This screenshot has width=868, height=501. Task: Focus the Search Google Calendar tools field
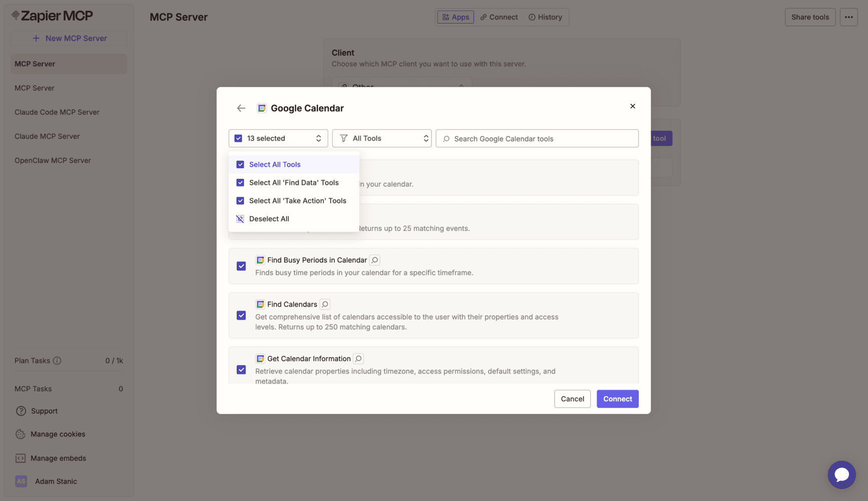tap(537, 138)
